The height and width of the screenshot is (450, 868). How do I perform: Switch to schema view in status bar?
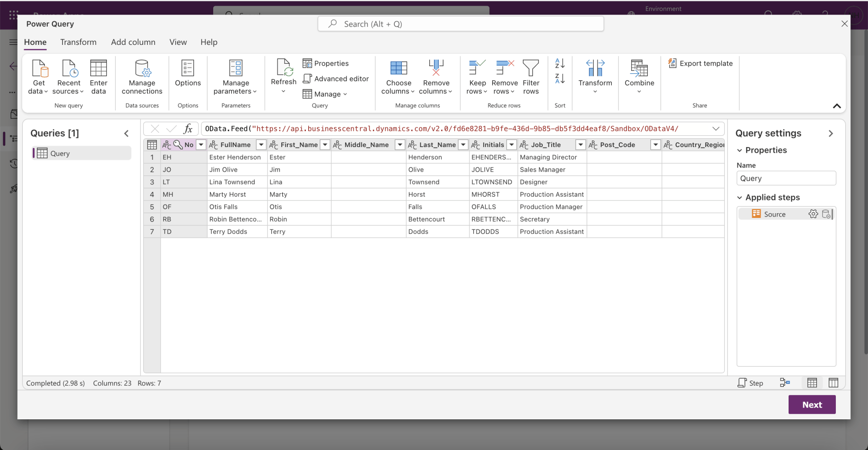pos(833,383)
